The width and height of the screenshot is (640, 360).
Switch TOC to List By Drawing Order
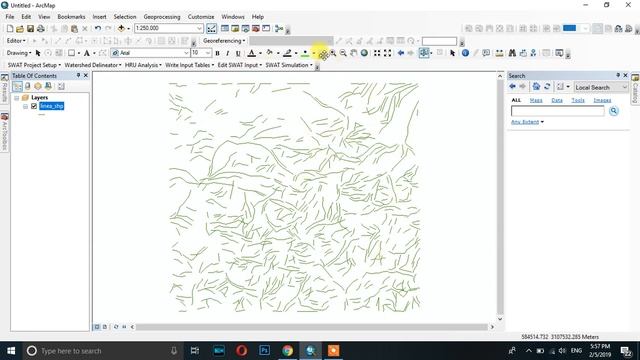[x=17, y=86]
